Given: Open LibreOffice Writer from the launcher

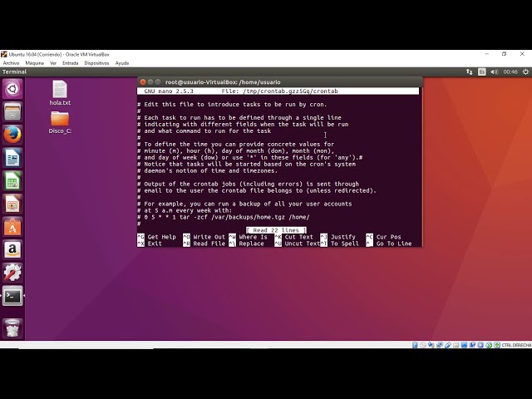Looking at the screenshot, I should [x=12, y=158].
